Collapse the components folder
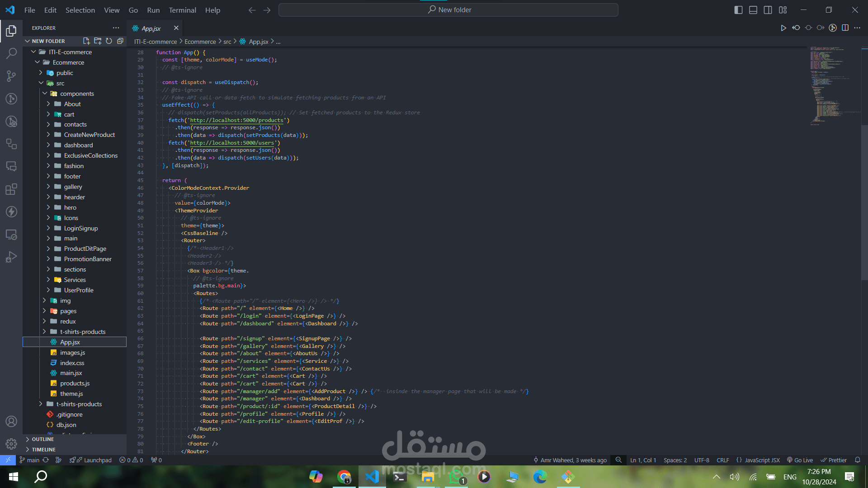The height and width of the screenshot is (488, 868). (77, 94)
